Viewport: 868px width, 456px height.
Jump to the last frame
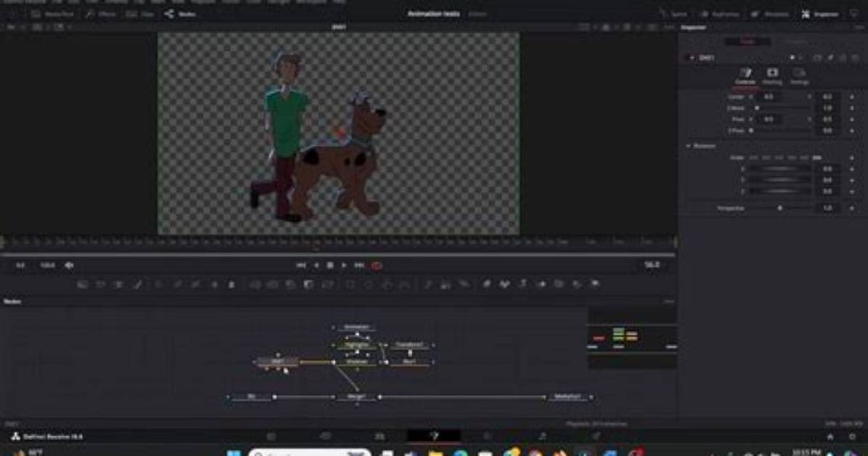(359, 266)
